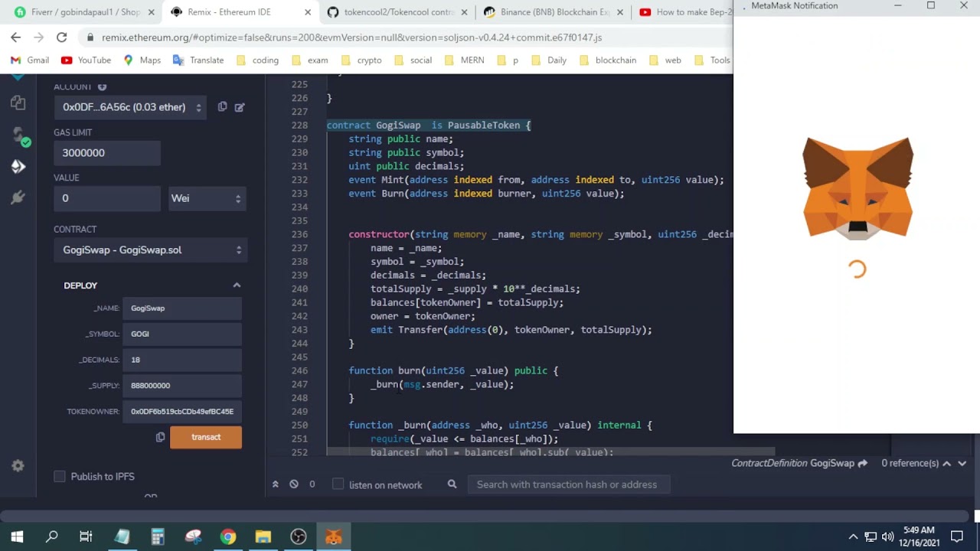Image resolution: width=980 pixels, height=551 pixels.
Task: Copy the account address icon
Action: [x=222, y=107]
